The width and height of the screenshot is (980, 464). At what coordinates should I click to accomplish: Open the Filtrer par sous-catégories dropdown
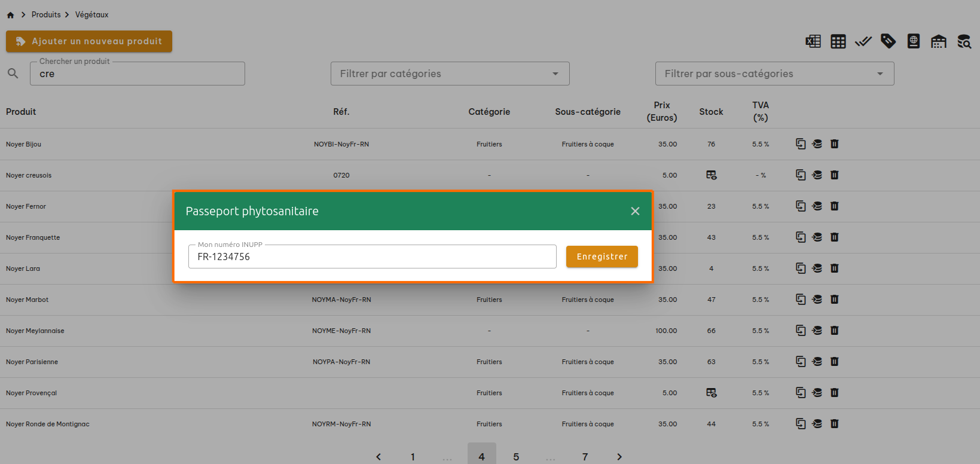[x=774, y=74]
